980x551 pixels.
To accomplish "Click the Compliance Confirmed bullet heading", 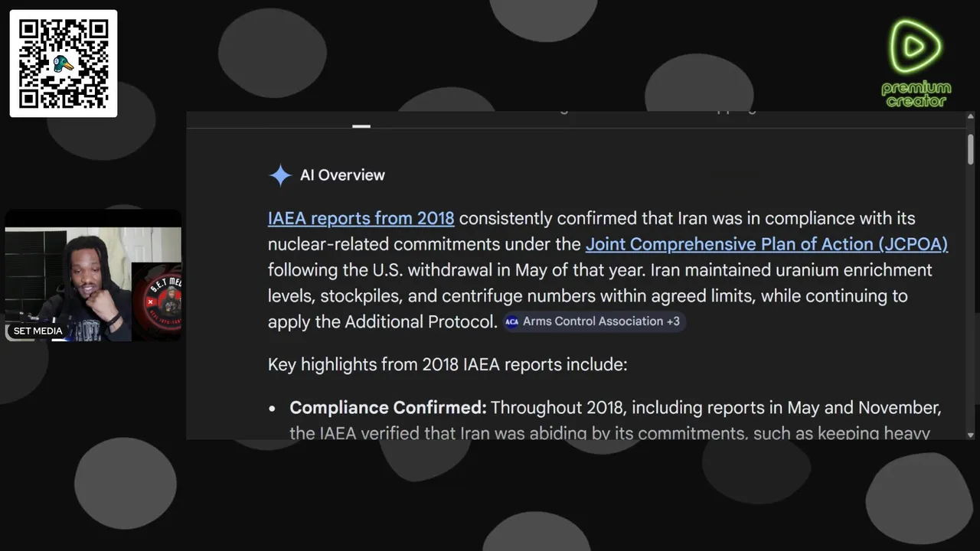I will [387, 407].
